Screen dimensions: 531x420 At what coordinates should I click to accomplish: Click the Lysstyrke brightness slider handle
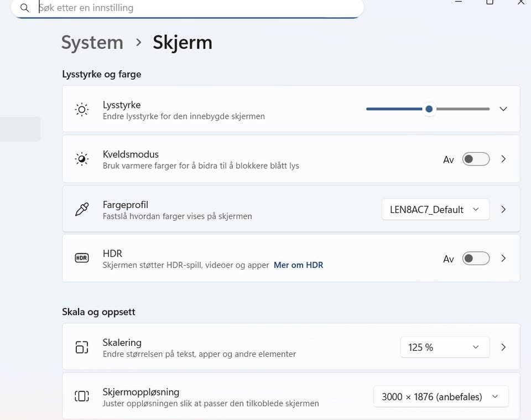click(429, 109)
